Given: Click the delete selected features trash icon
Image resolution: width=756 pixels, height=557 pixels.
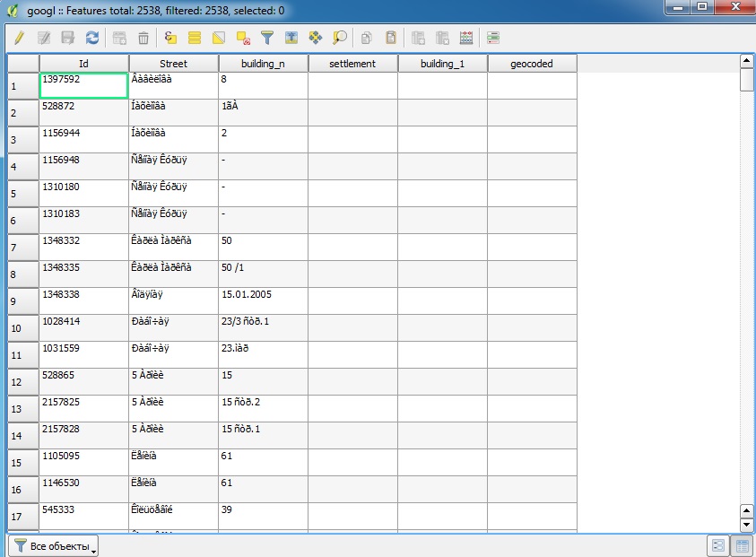Looking at the screenshot, I should tap(143, 38).
